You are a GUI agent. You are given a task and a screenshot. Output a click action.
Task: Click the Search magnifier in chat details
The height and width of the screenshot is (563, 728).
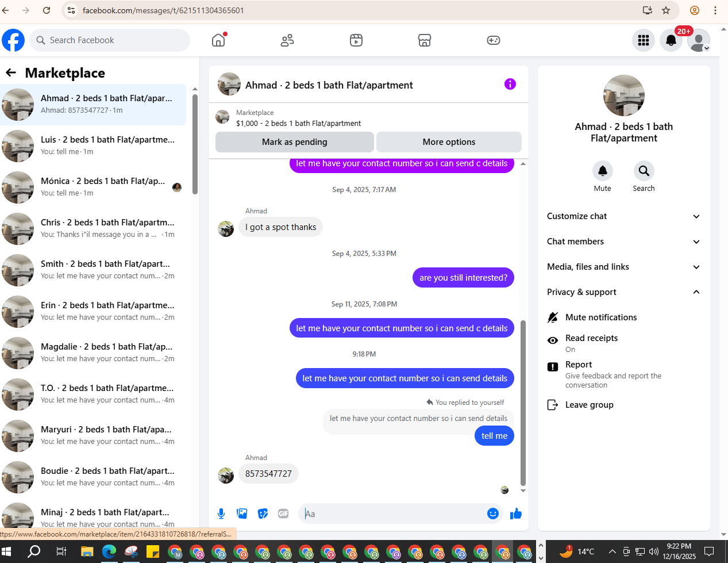coord(644,171)
